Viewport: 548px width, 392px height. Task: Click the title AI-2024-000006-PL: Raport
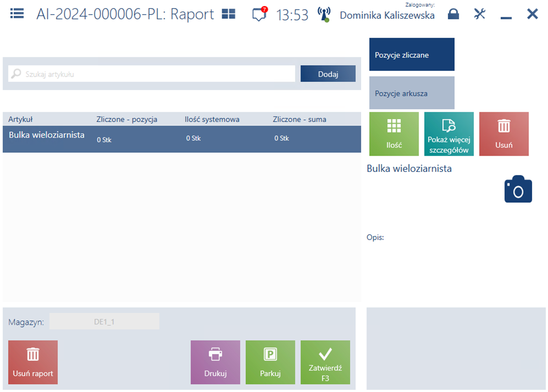pos(125,14)
